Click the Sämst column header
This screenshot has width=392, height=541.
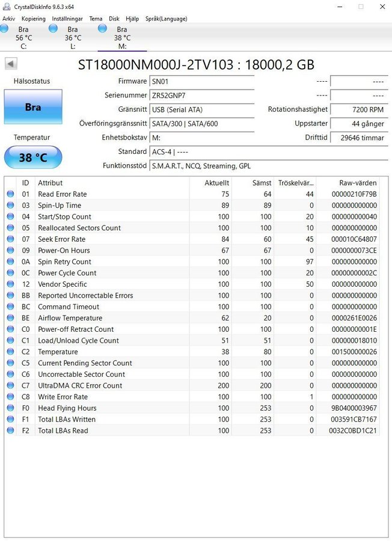pyautogui.click(x=253, y=183)
